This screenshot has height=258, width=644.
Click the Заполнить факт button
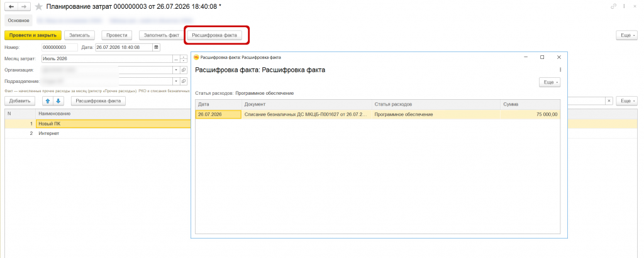pos(162,35)
